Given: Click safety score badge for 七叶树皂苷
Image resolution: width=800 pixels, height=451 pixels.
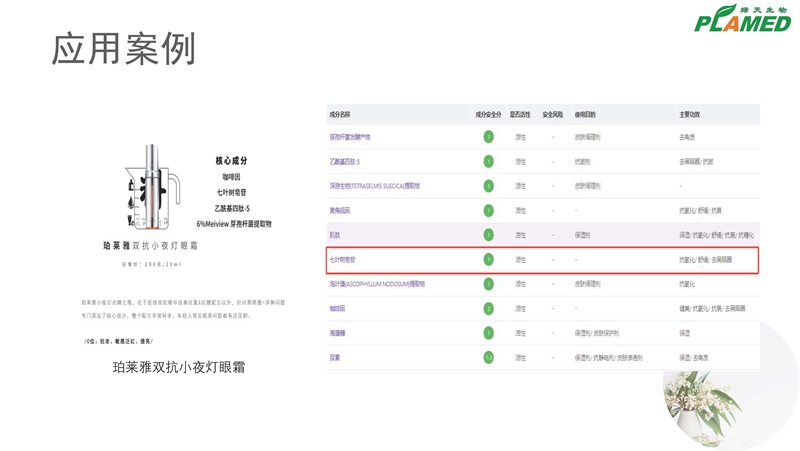Looking at the screenshot, I should 488,259.
